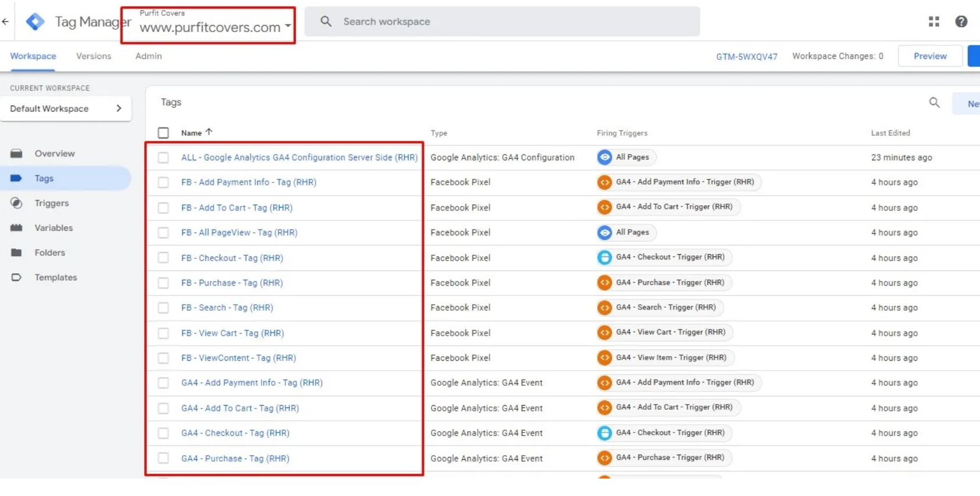The height and width of the screenshot is (496, 980).
Task: Open the help question mark icon
Action: [961, 22]
